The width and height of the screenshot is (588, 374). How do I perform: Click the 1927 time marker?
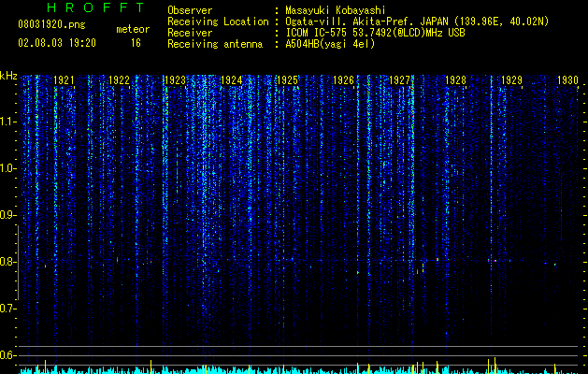click(399, 79)
